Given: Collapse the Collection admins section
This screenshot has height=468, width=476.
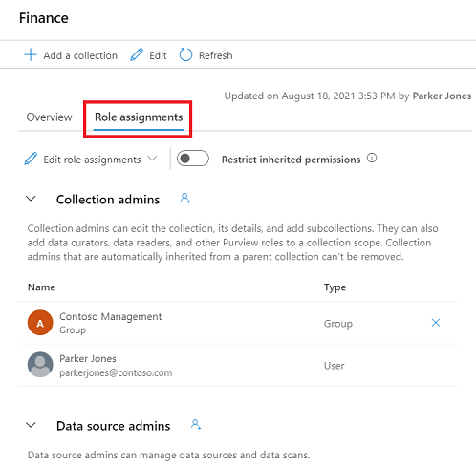Looking at the screenshot, I should click(x=31, y=199).
